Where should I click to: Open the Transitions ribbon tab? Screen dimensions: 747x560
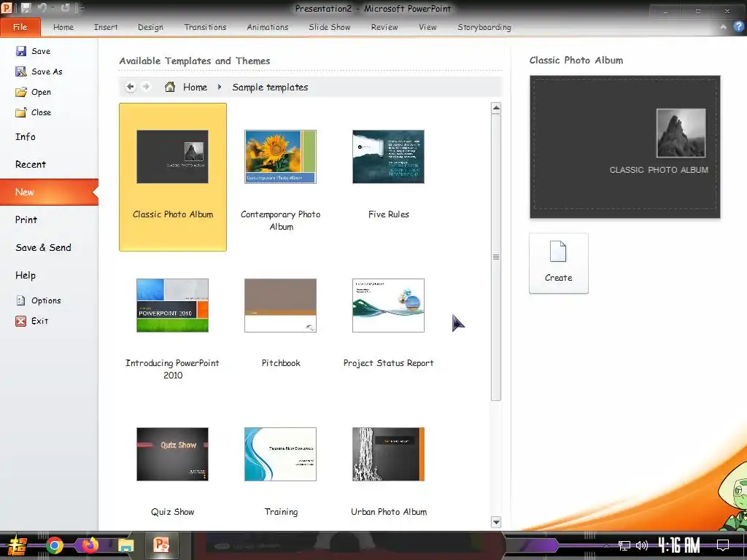point(205,27)
